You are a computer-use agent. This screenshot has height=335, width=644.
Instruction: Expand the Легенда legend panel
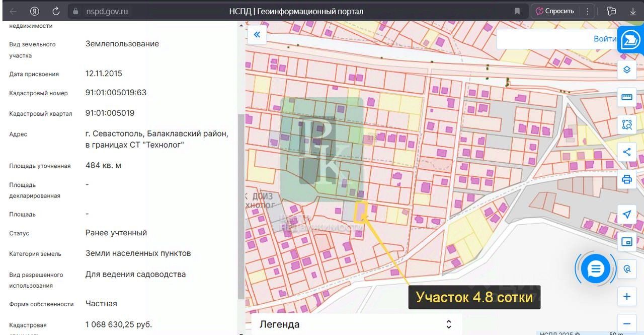click(448, 324)
